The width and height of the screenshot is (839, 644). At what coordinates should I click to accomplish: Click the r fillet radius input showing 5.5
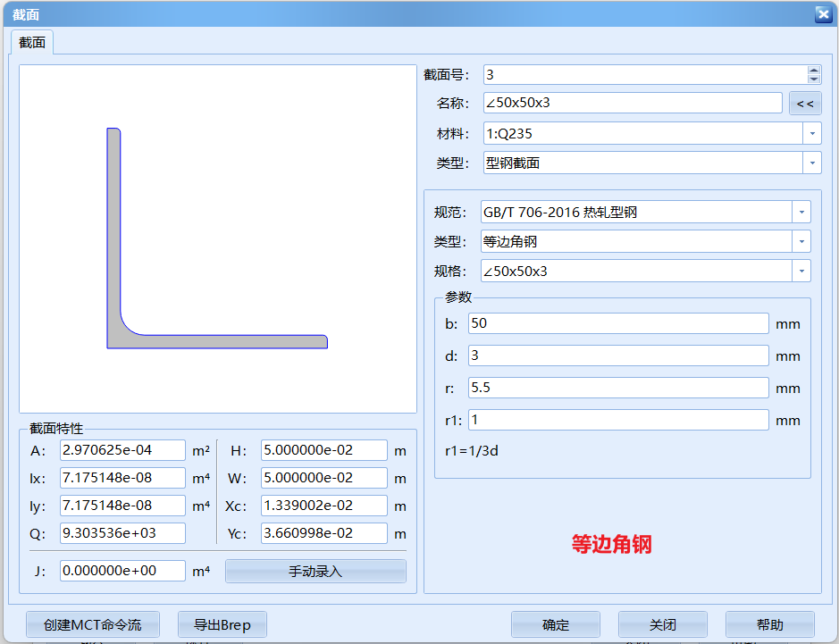coord(618,387)
